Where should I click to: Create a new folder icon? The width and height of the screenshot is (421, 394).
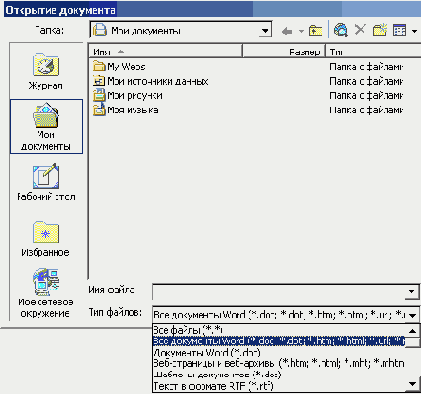pos(380,30)
